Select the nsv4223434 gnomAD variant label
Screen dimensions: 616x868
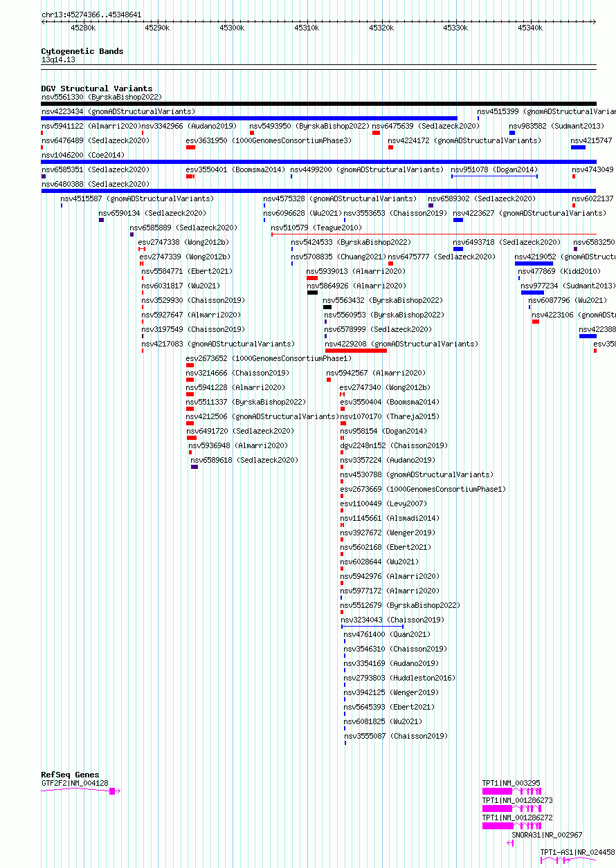(118, 111)
